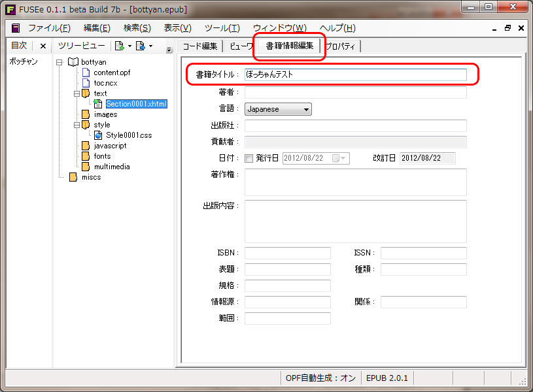533x392 pixels.
Task: Click the miscs folder icon
Action: point(73,177)
